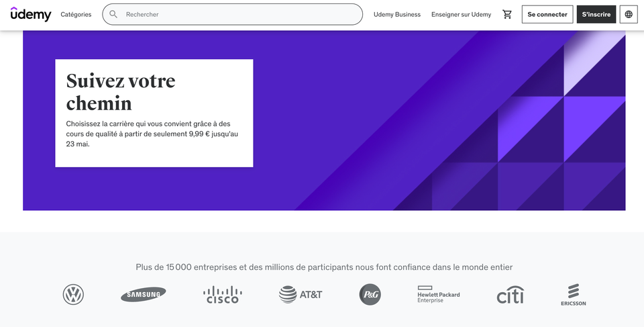This screenshot has height=327, width=644.
Task: Click the Volkswagen logo
Action: (x=73, y=294)
